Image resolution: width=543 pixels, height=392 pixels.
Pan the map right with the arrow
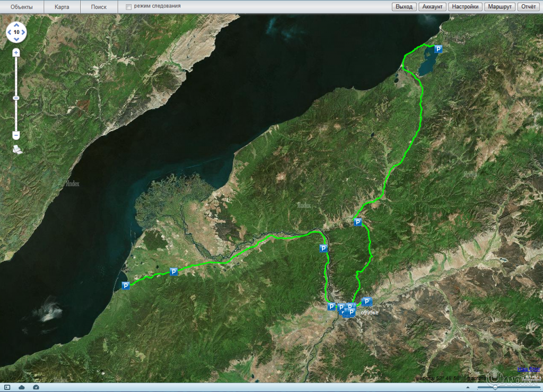coord(24,32)
